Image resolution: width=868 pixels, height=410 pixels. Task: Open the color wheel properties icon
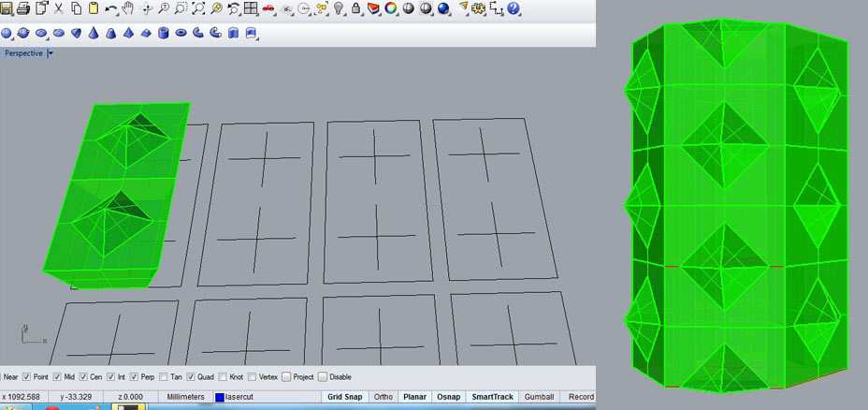click(x=391, y=8)
